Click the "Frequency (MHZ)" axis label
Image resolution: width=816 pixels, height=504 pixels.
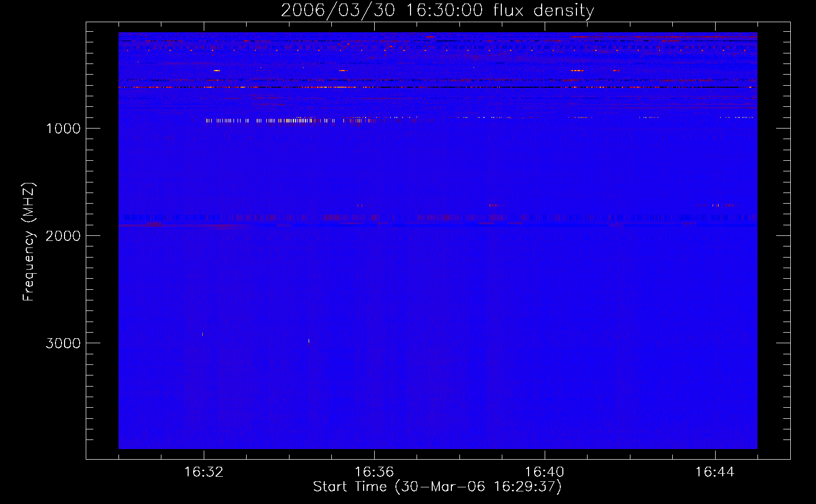29,242
